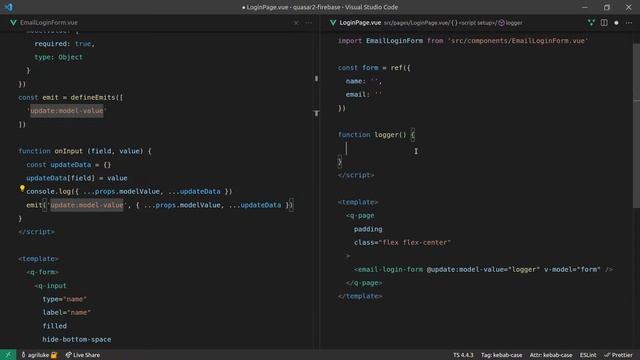
Task: Click the Vue icon on EmailLoginForm.vue tab
Action: click(x=13, y=23)
